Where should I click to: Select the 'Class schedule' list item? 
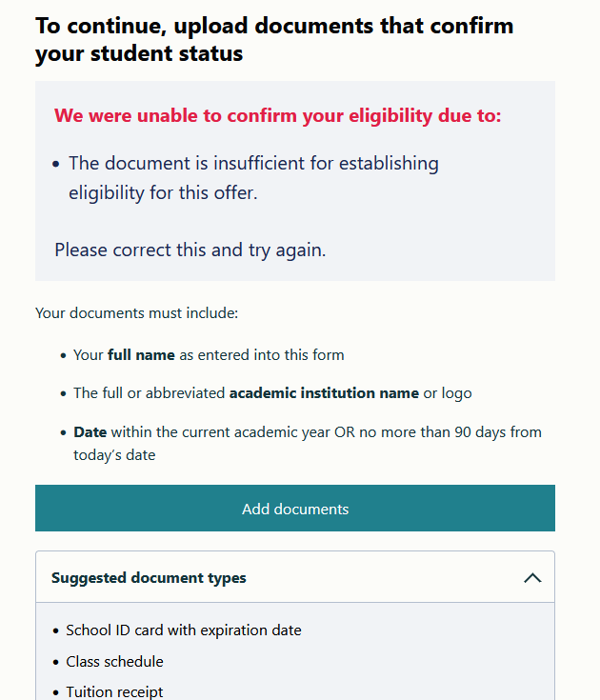(x=114, y=662)
